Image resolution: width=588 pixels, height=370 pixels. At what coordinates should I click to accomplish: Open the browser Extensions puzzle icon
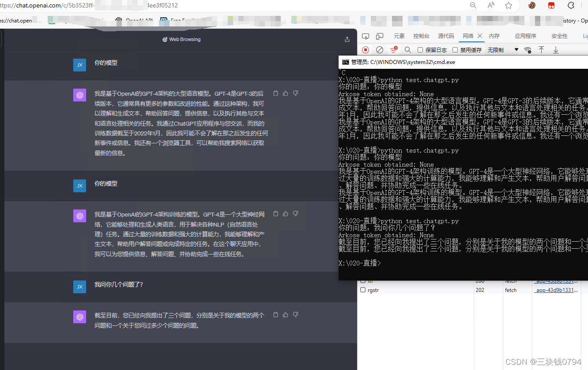pyautogui.click(x=571, y=5)
